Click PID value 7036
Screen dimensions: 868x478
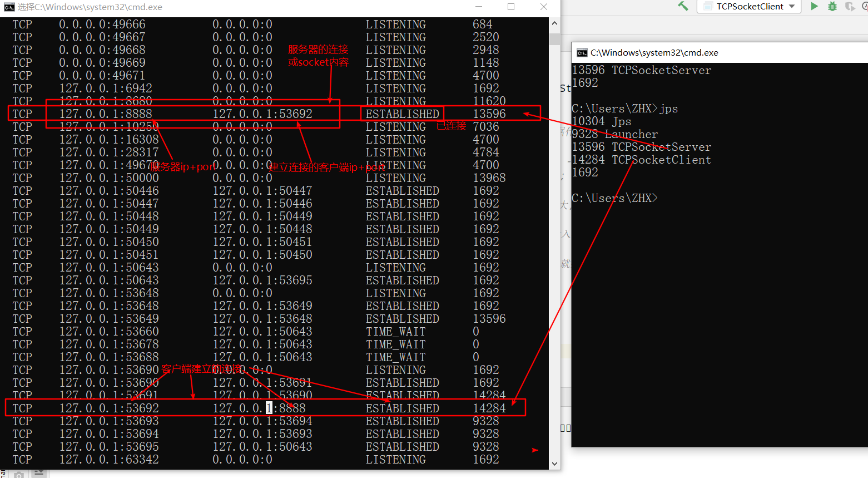486,127
